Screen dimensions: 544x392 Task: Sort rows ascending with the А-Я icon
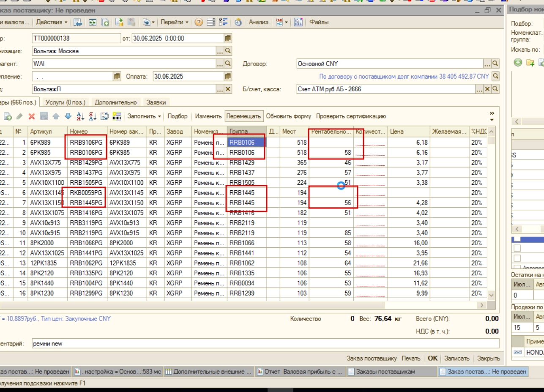tap(81, 116)
